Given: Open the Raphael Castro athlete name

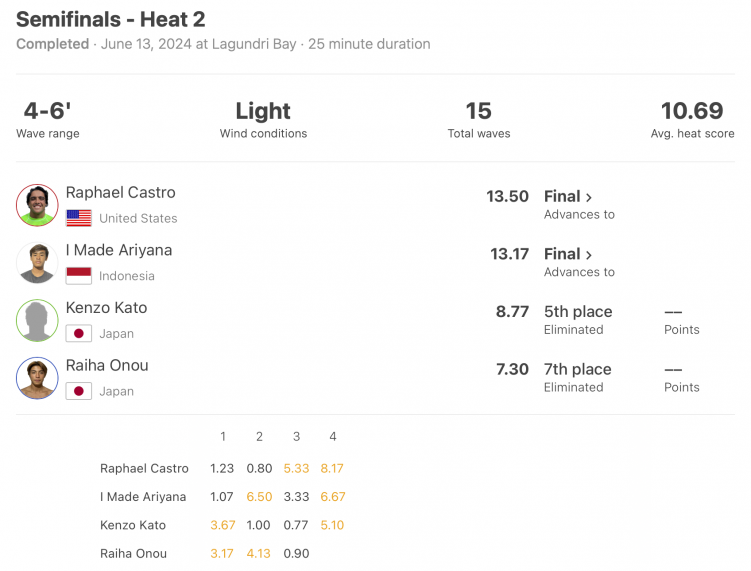Looking at the screenshot, I should (121, 193).
